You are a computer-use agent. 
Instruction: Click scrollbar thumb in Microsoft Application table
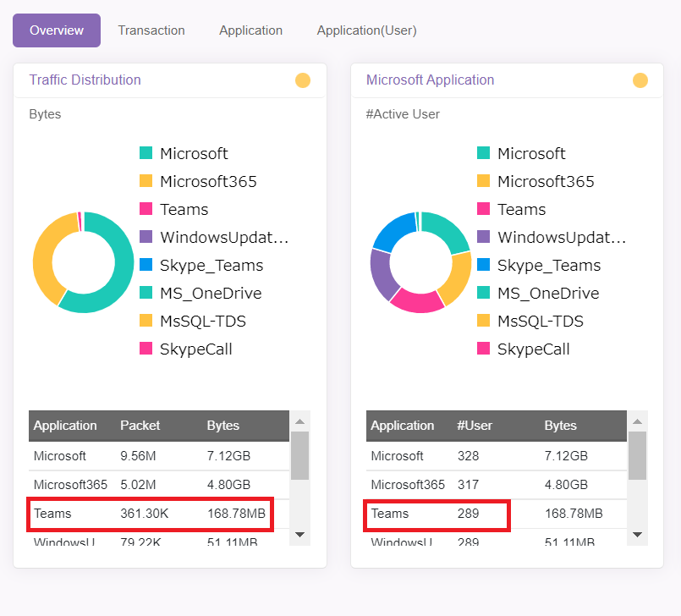pos(638,455)
